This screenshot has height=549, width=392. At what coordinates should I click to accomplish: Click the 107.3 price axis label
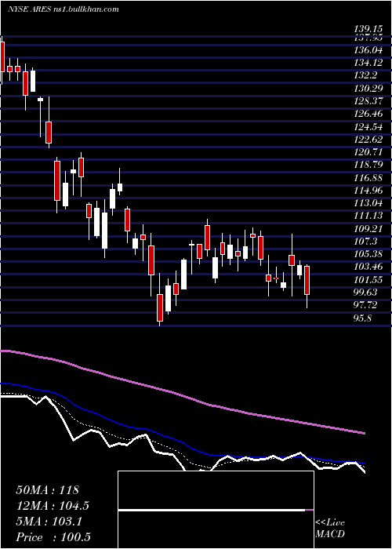coord(366,241)
